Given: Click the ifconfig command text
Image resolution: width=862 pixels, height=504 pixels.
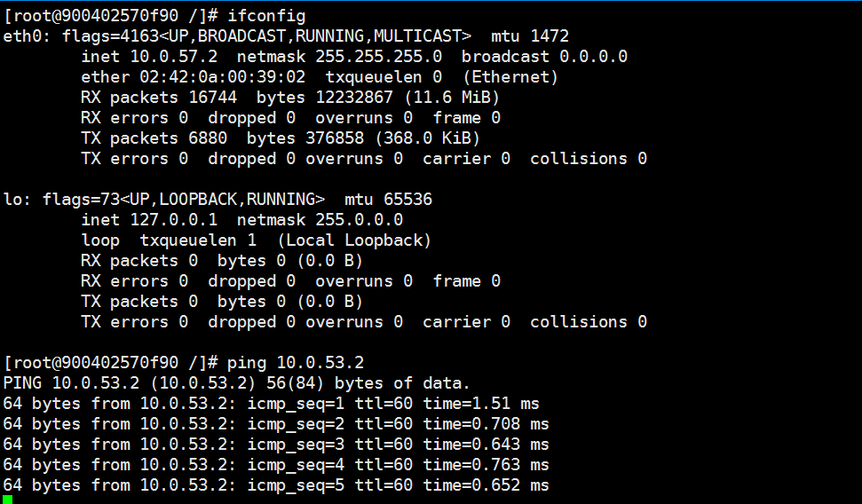Looking at the screenshot, I should click(x=266, y=17).
